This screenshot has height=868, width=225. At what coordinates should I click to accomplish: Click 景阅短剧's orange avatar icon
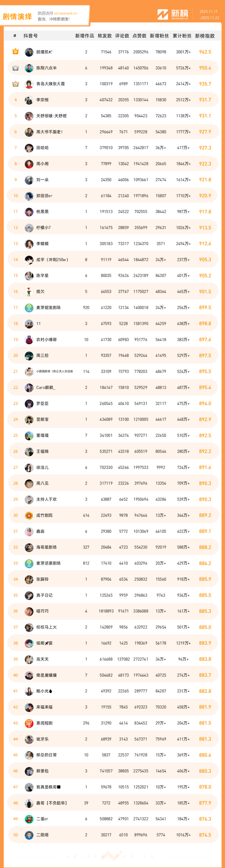[x=29, y=723]
